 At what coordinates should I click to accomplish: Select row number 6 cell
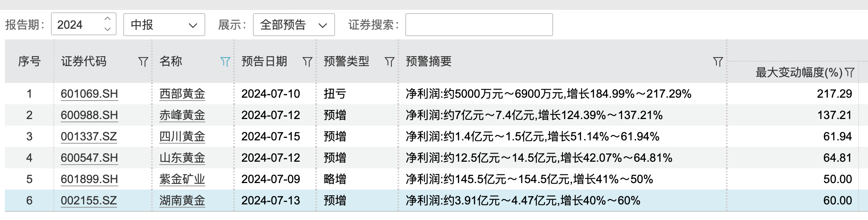tap(29, 201)
